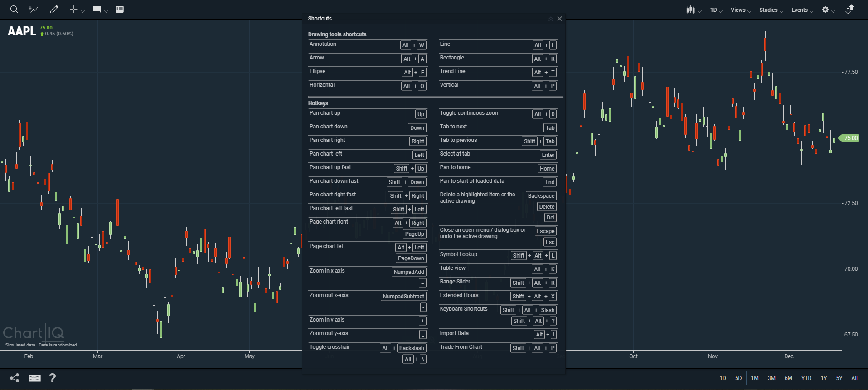Expand the Events menu
The height and width of the screenshot is (390, 868).
point(802,10)
